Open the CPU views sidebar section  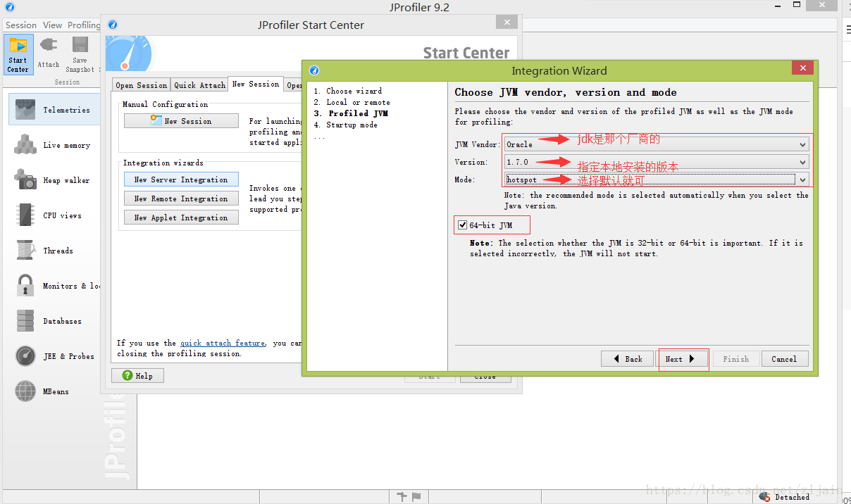point(54,215)
